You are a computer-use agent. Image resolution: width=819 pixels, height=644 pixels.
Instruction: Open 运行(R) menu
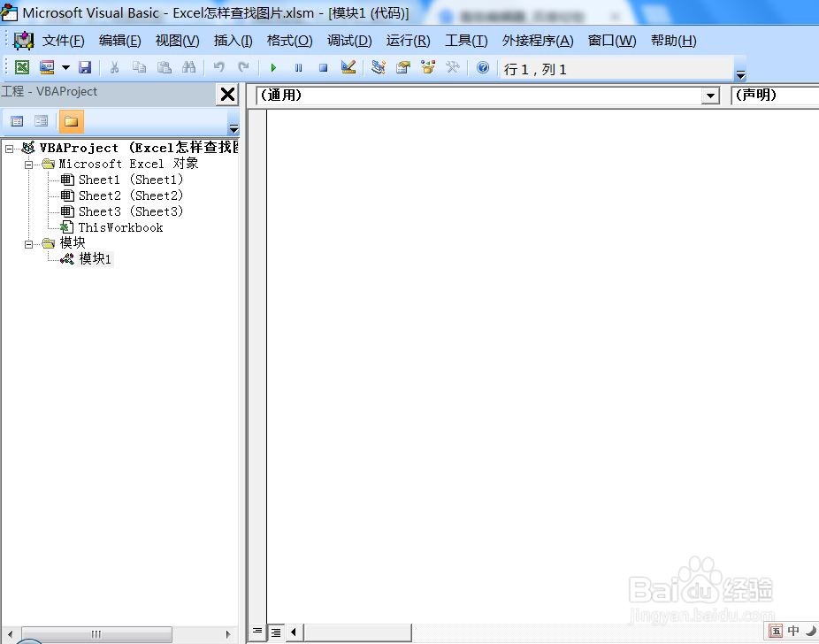click(x=408, y=41)
